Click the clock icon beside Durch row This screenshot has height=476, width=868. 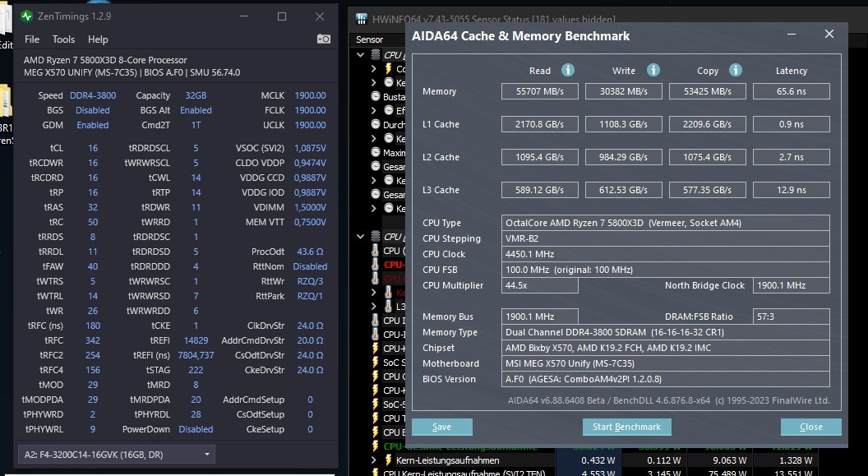pyautogui.click(x=376, y=124)
